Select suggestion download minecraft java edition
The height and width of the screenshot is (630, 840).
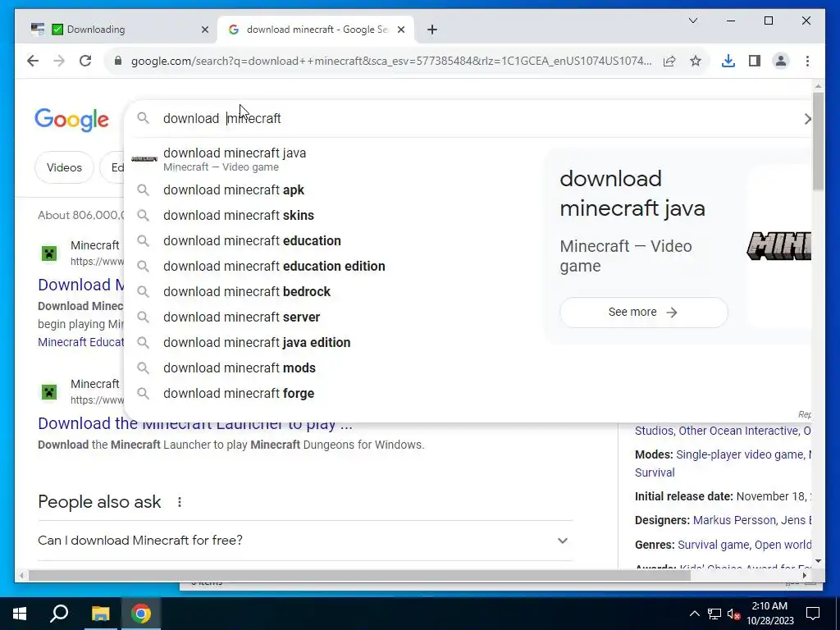[332, 343]
